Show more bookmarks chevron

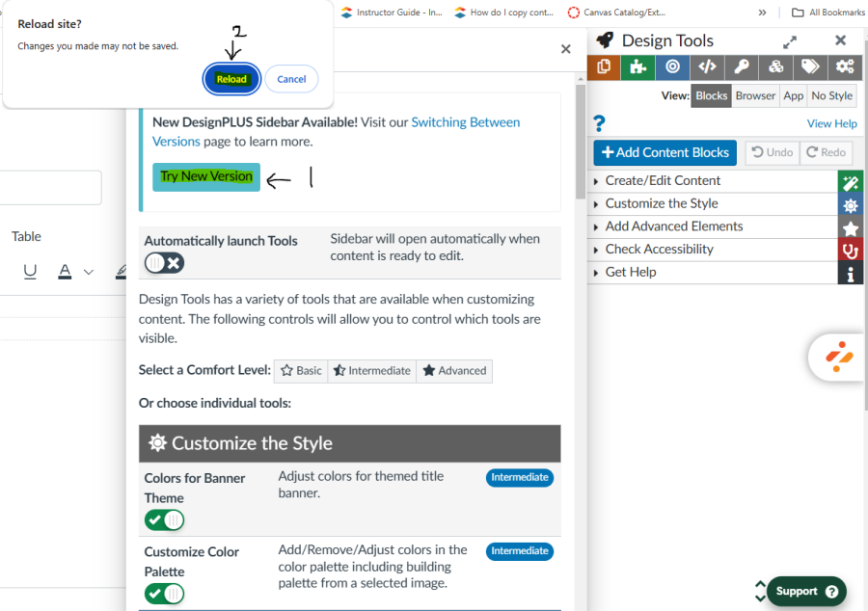click(x=762, y=13)
